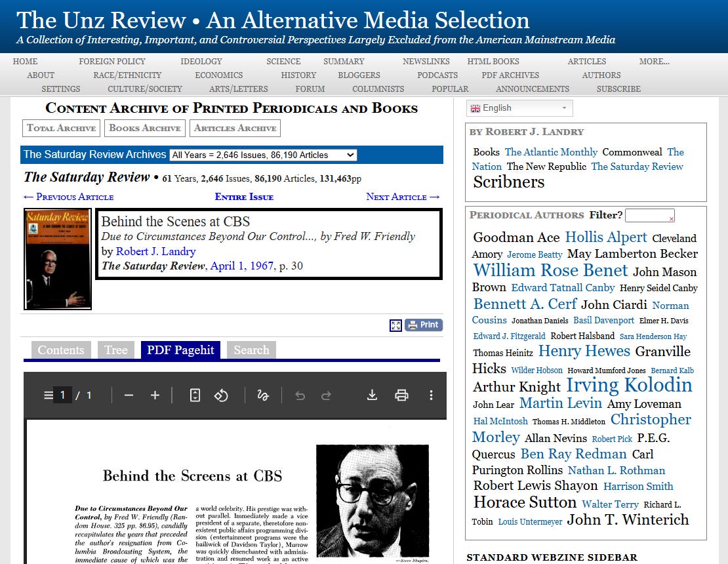Click author name Goodman Ace
Viewport: 728px width, 564px height.
pos(516,237)
